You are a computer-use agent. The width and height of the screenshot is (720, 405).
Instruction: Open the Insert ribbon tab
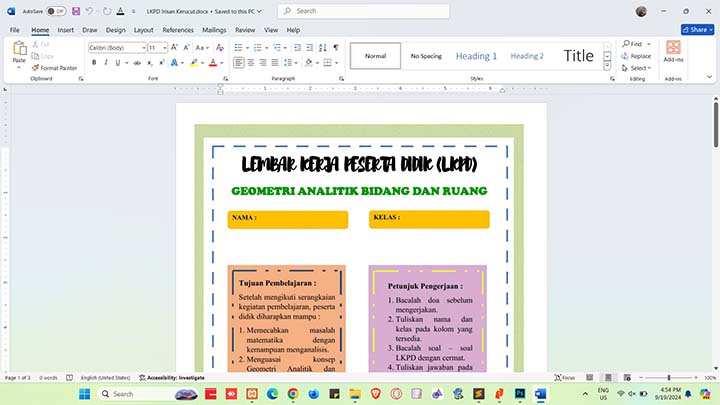[x=66, y=30]
